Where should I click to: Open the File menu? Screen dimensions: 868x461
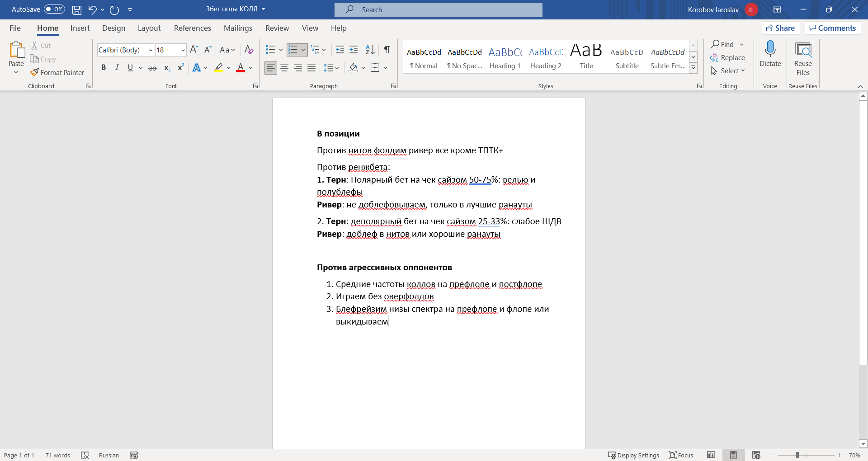15,28
